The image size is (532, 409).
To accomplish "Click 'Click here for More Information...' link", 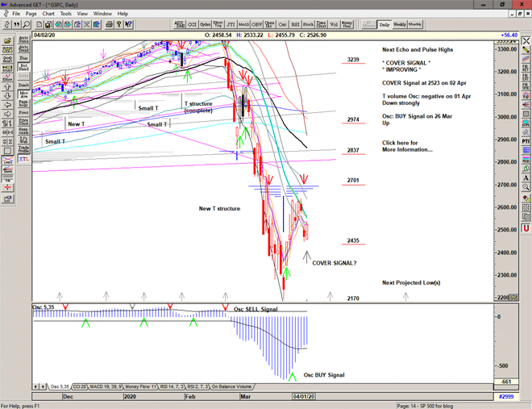I will click(x=407, y=146).
